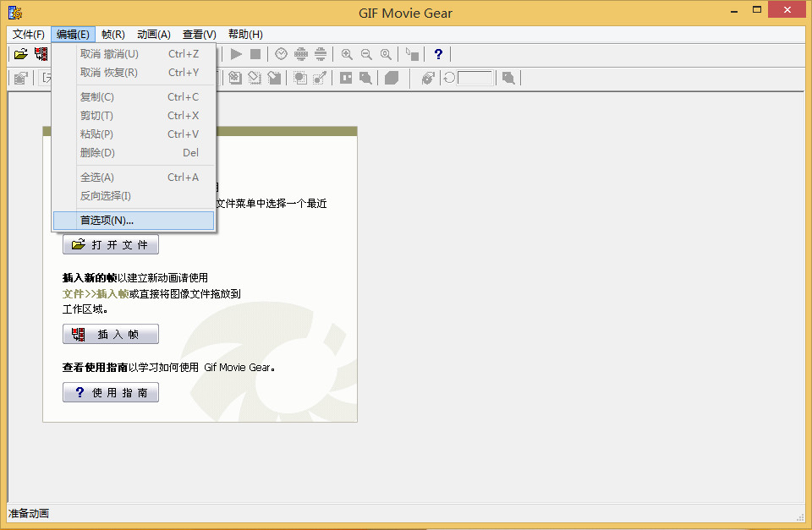Choose 复制(C) in the Edit menu

point(134,97)
